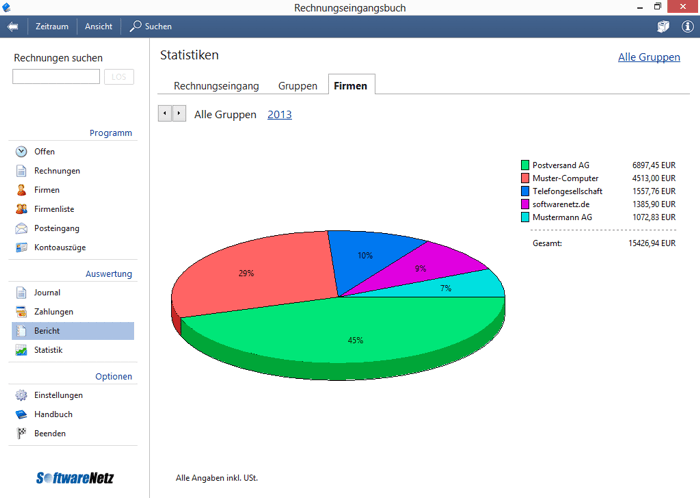This screenshot has width=700, height=498.
Task: Switch to the Gruppen tab
Action: [298, 86]
